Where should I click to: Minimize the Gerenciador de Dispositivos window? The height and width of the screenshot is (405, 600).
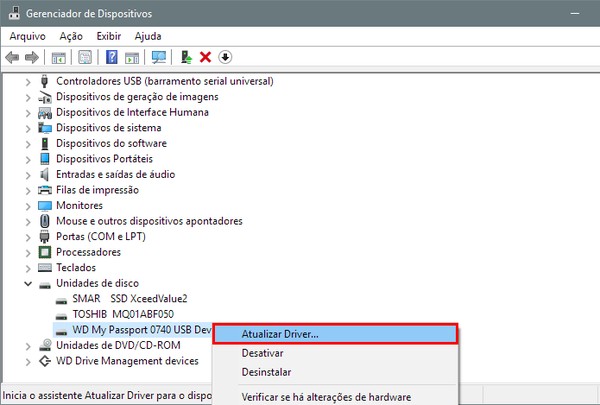click(x=575, y=14)
